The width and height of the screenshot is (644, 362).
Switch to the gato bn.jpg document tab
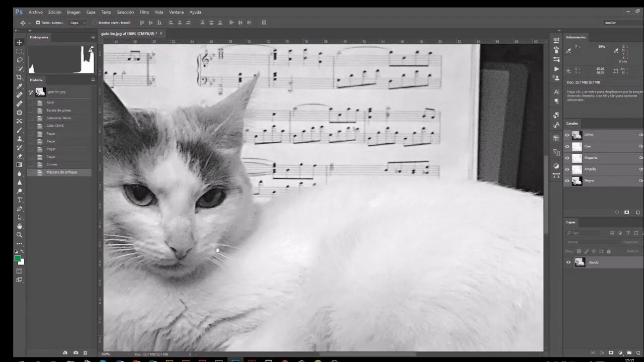point(129,34)
